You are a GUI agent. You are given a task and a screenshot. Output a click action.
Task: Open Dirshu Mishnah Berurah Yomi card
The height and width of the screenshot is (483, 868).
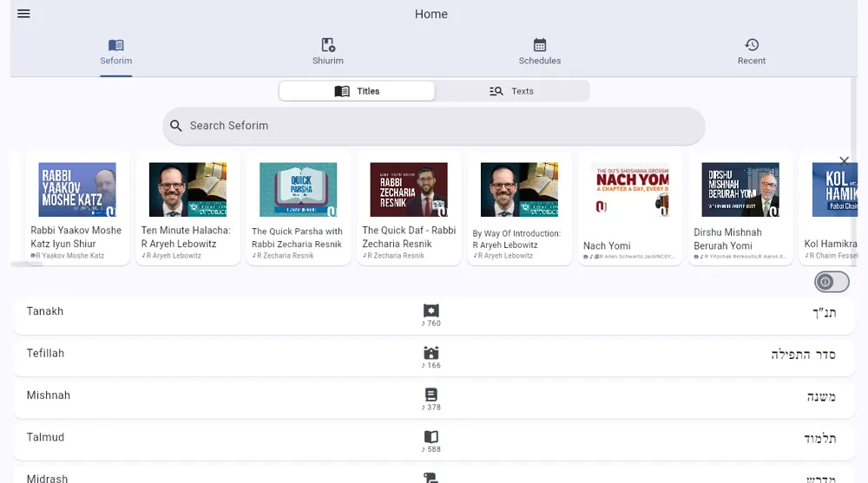(740, 209)
